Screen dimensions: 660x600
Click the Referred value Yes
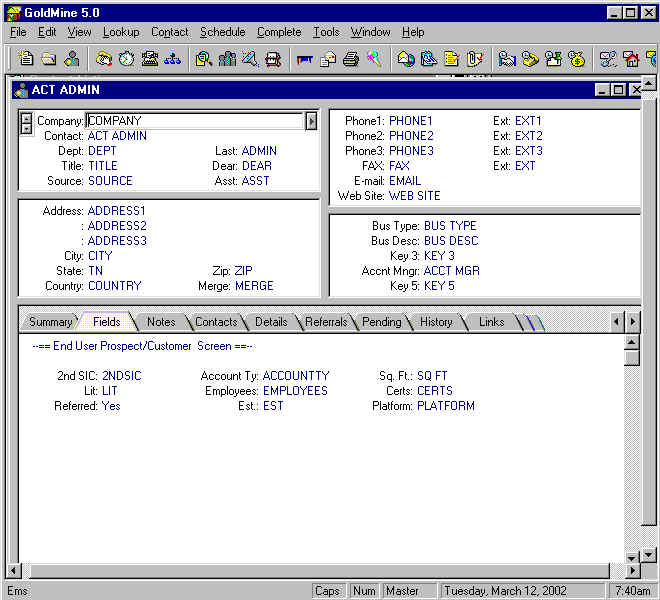[111, 406]
